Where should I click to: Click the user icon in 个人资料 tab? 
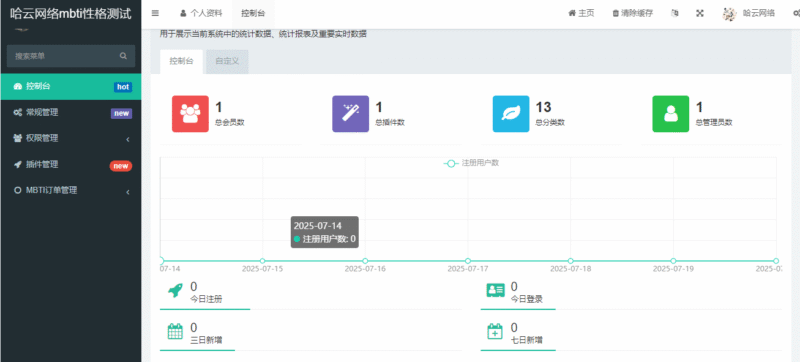(x=183, y=13)
